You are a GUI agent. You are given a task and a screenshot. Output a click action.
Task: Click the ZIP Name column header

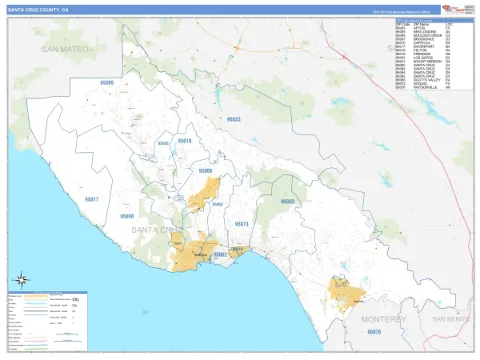pyautogui.click(x=422, y=25)
